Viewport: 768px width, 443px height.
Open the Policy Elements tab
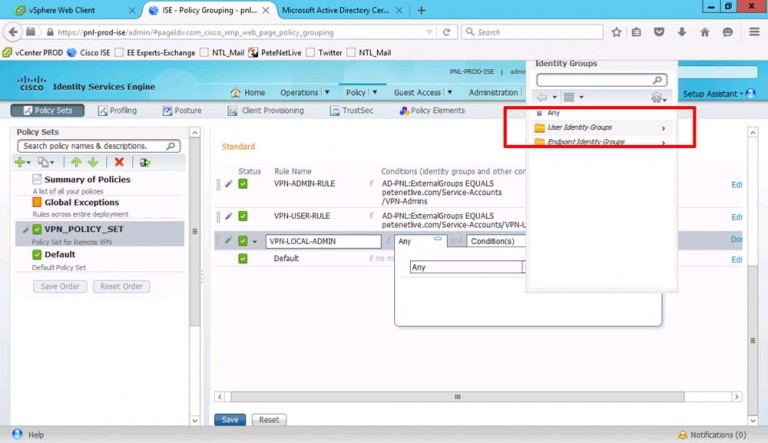tap(432, 110)
